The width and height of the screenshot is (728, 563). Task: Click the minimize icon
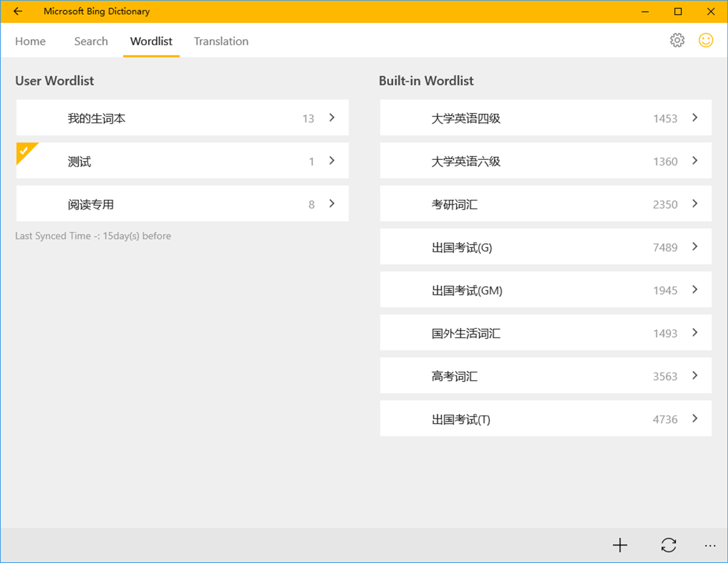click(x=645, y=11)
